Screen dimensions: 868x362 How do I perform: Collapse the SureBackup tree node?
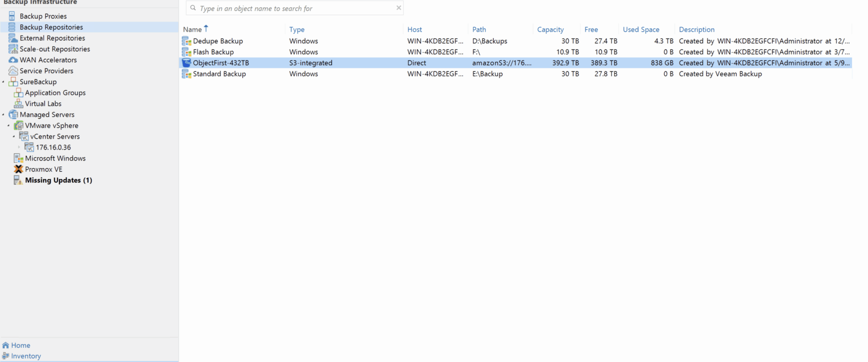(x=3, y=82)
